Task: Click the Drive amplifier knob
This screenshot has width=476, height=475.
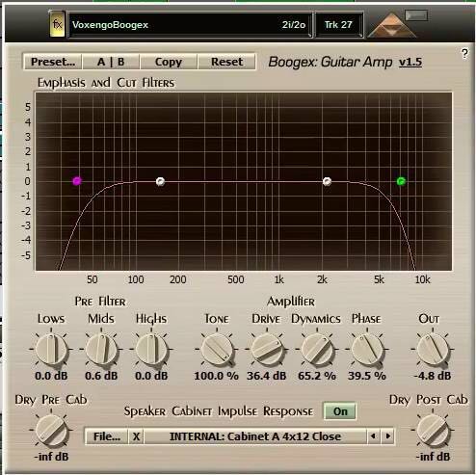Action: [267, 350]
